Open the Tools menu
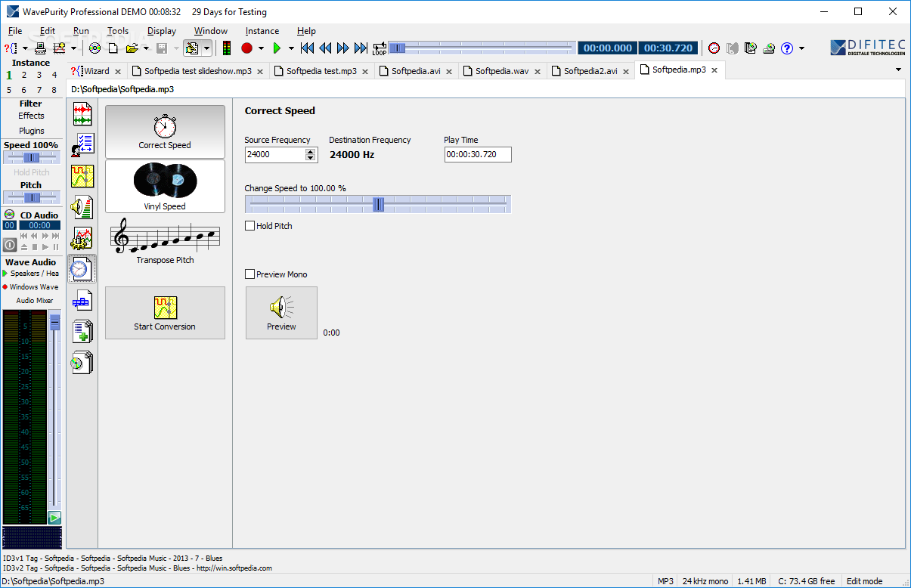Viewport: 911px width, 588px height. [118, 31]
